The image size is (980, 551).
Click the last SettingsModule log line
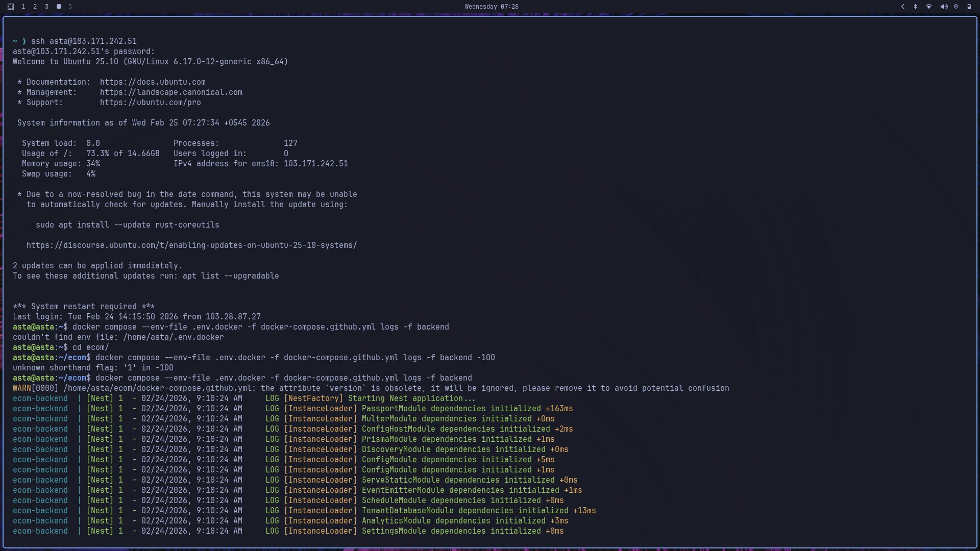pyautogui.click(x=288, y=531)
